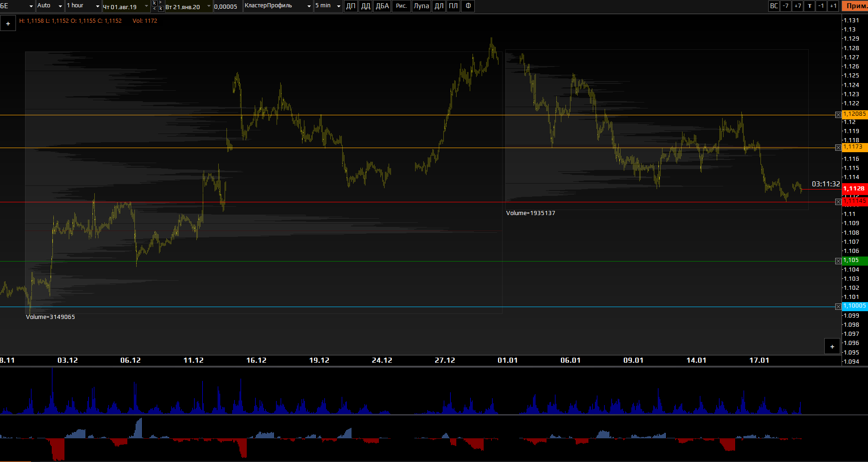This screenshot has width=868, height=462.
Task: Click the ВС button in top toolbar
Action: (774, 6)
